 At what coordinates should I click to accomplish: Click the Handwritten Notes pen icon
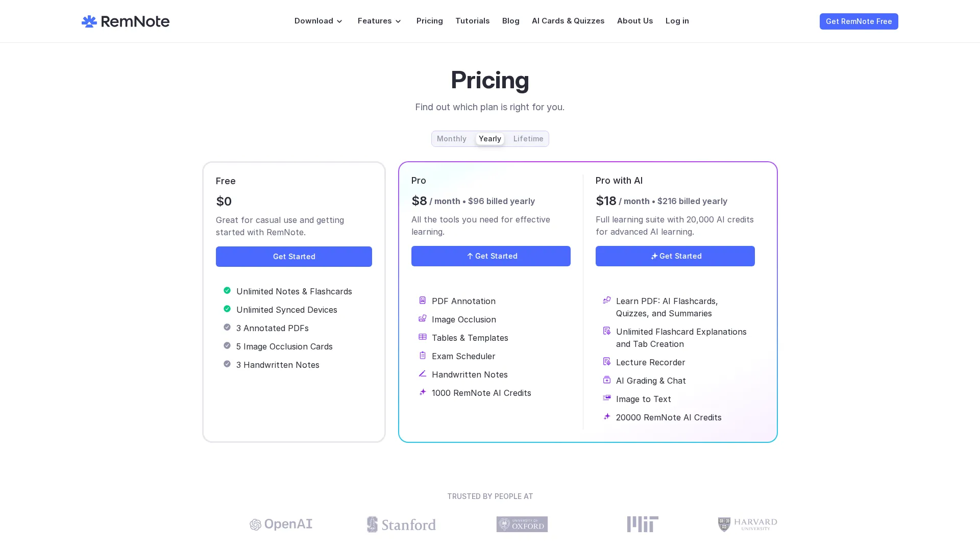[422, 373]
